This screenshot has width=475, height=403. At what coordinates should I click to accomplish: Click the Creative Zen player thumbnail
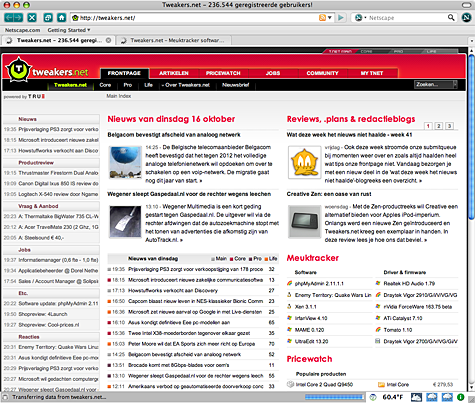point(304,222)
